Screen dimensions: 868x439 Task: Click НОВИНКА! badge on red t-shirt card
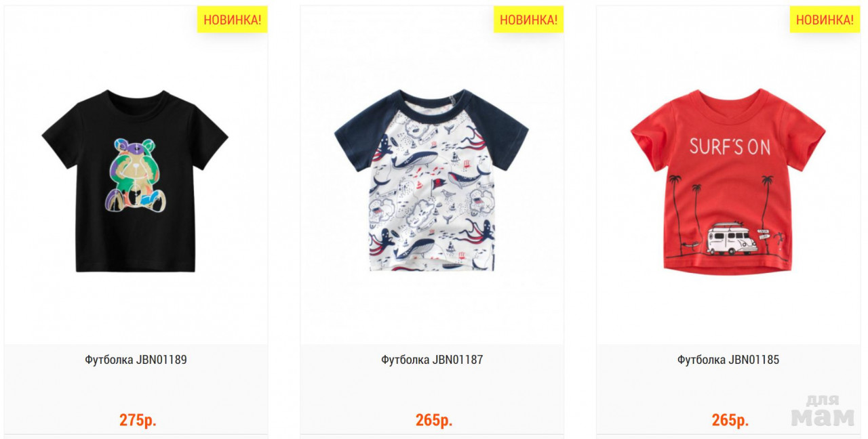click(825, 20)
